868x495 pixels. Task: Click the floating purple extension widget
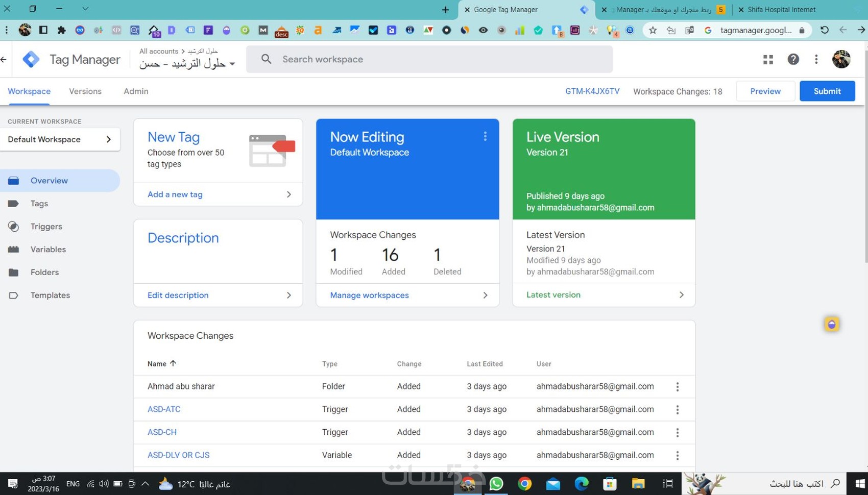(832, 324)
